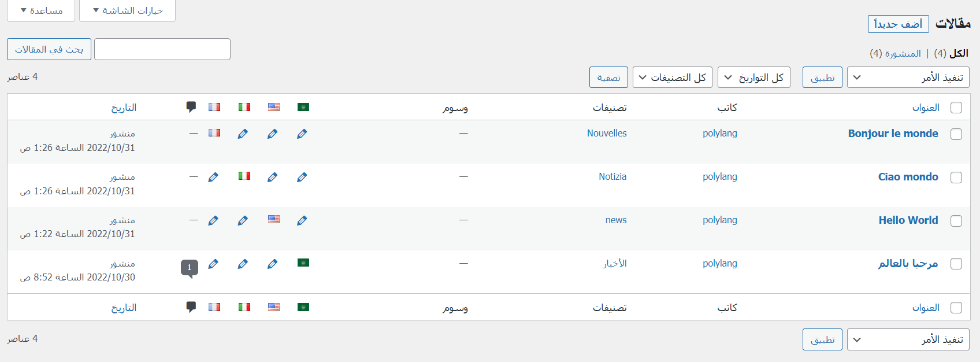Edit French translation pencil for Hello World
The image size is (980, 362).
(x=213, y=221)
